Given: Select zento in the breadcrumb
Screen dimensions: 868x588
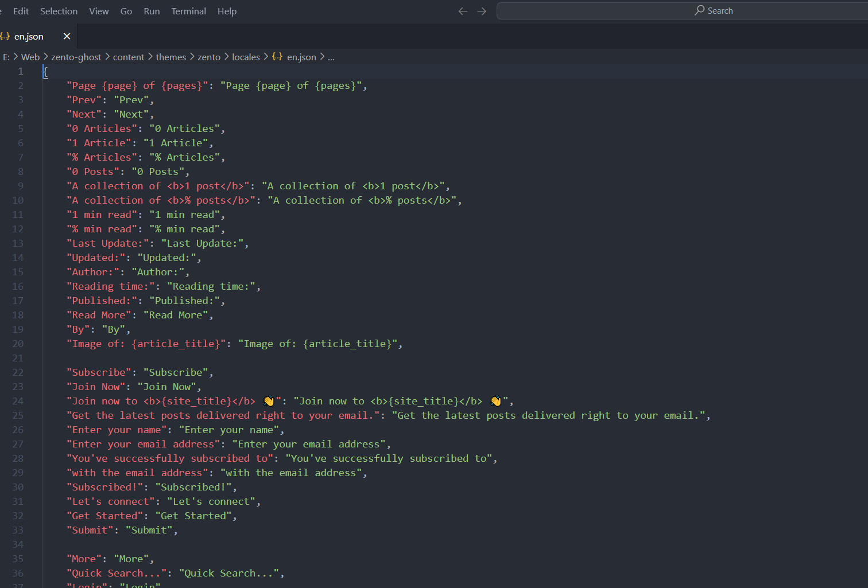Looking at the screenshot, I should tap(209, 57).
